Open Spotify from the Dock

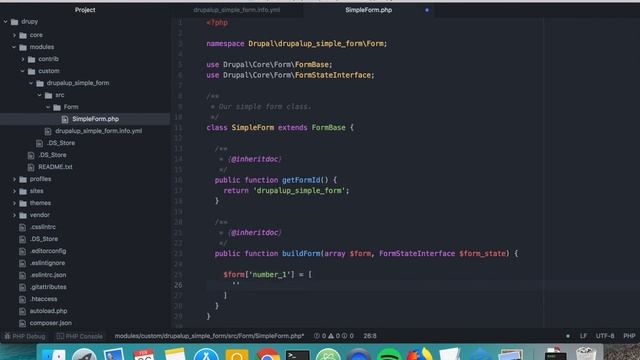(389, 354)
